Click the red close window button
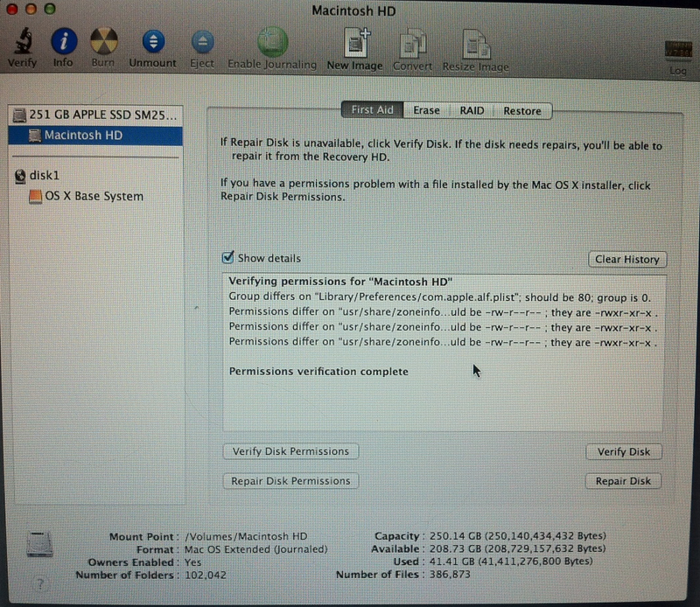The height and width of the screenshot is (607, 700). click(x=12, y=9)
